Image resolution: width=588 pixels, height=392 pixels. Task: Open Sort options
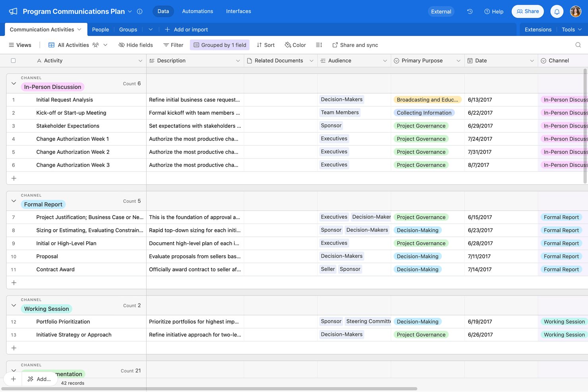pos(265,45)
